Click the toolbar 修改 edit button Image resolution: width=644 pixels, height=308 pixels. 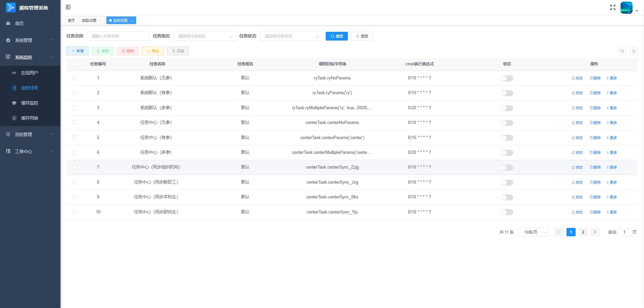tap(103, 51)
